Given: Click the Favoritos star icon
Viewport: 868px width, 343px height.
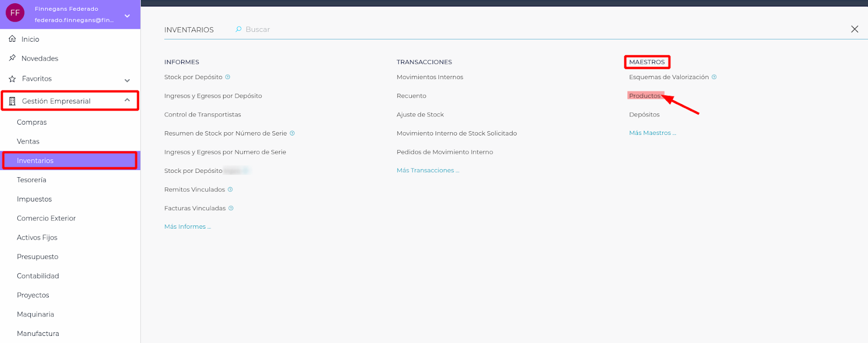Looking at the screenshot, I should [12, 79].
